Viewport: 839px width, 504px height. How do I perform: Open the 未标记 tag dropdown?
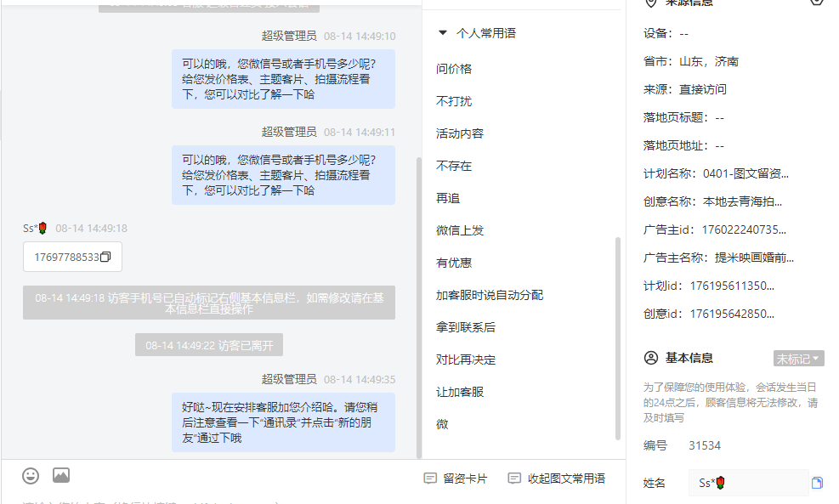tap(798, 359)
